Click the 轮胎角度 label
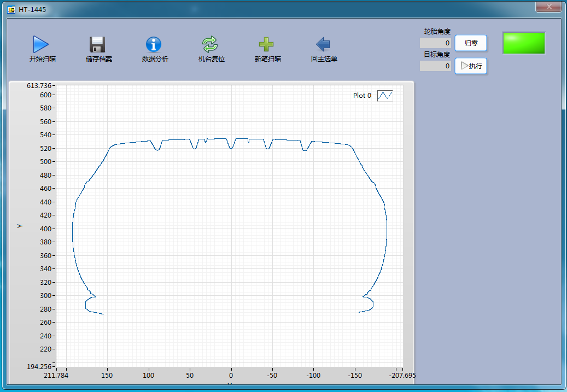 437,32
